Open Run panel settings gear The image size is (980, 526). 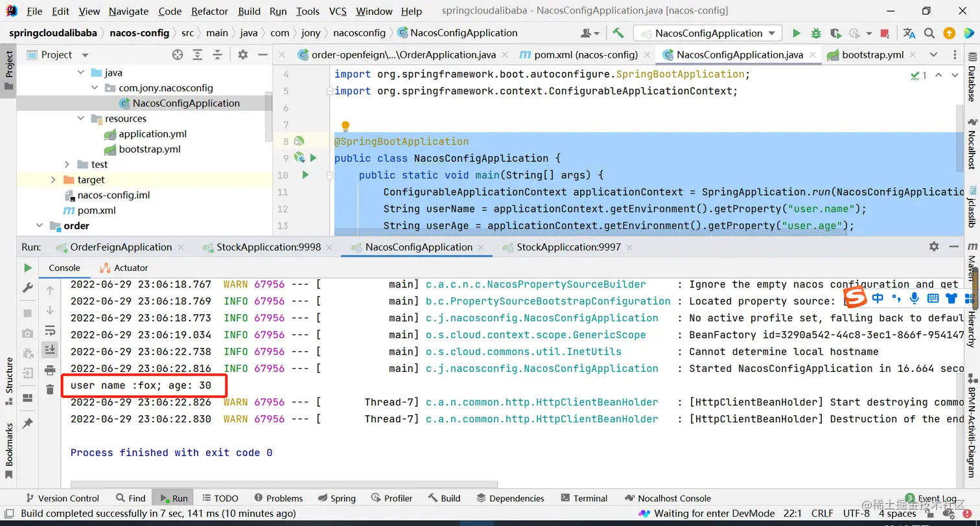click(934, 247)
